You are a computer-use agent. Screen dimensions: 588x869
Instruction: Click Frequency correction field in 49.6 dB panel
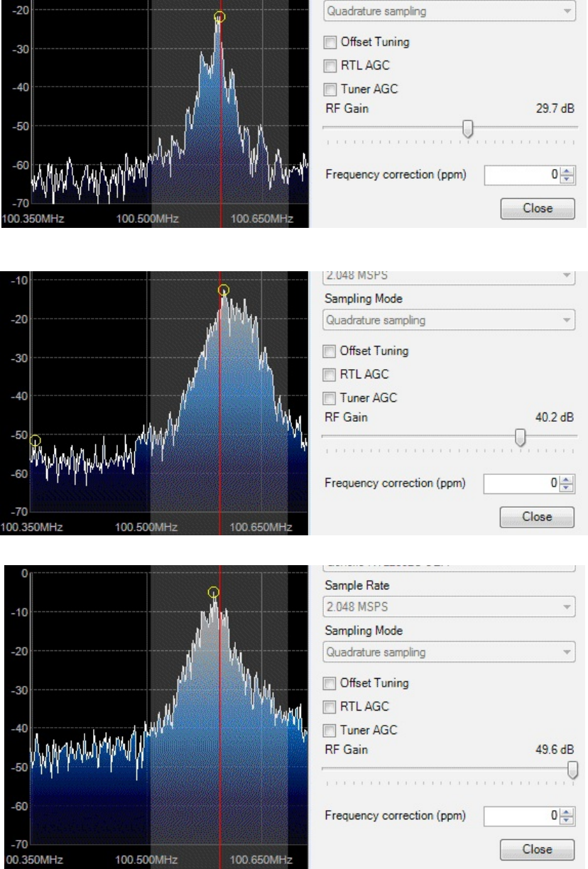(522, 816)
